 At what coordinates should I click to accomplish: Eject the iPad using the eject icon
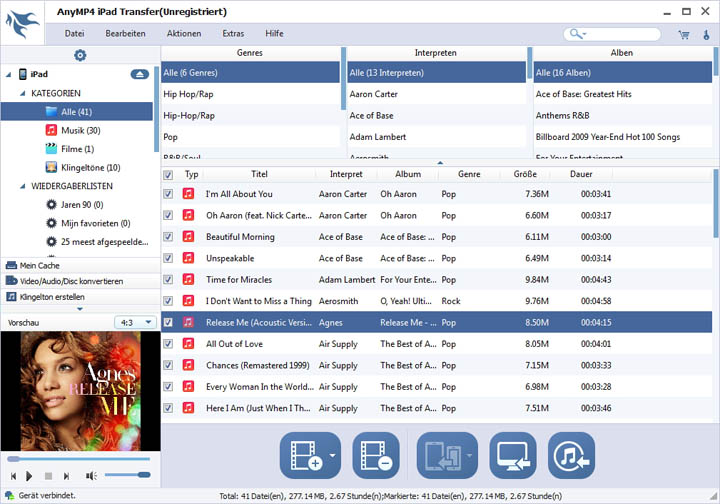click(x=140, y=74)
